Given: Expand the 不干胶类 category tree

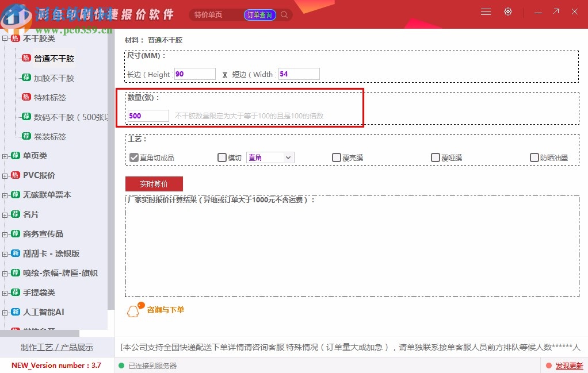Looking at the screenshot, I should [x=5, y=38].
